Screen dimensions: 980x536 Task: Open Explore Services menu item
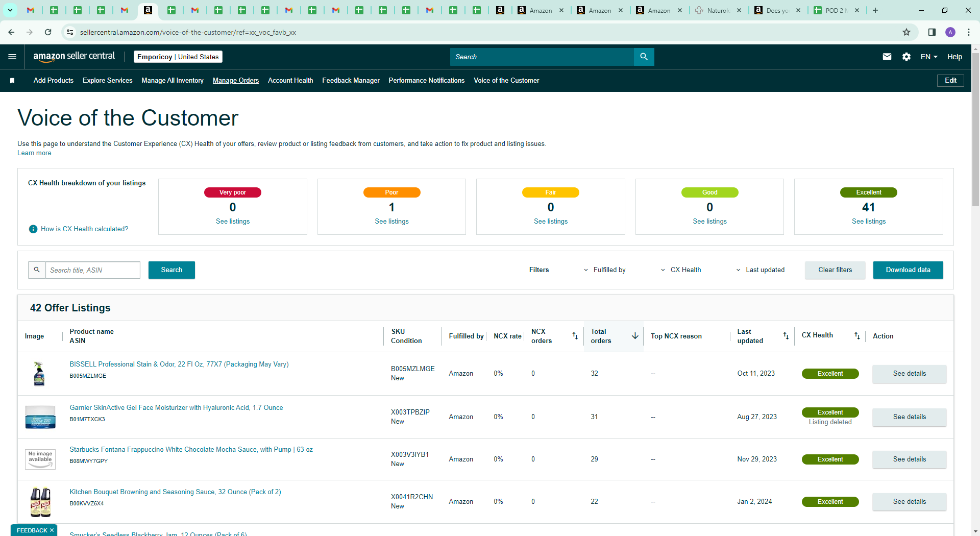[x=108, y=81]
